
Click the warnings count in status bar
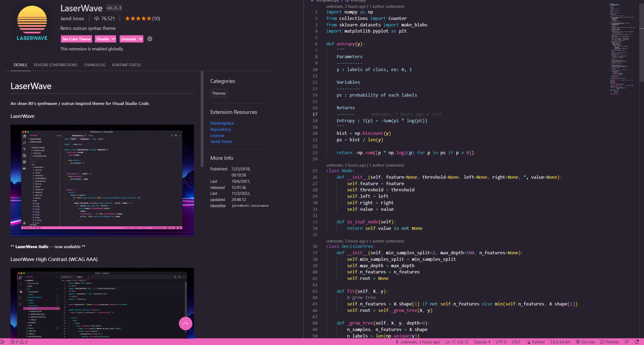tap(24, 342)
